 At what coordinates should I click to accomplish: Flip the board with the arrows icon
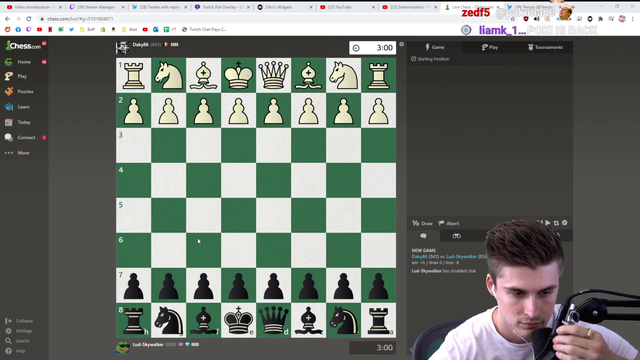(x=556, y=223)
